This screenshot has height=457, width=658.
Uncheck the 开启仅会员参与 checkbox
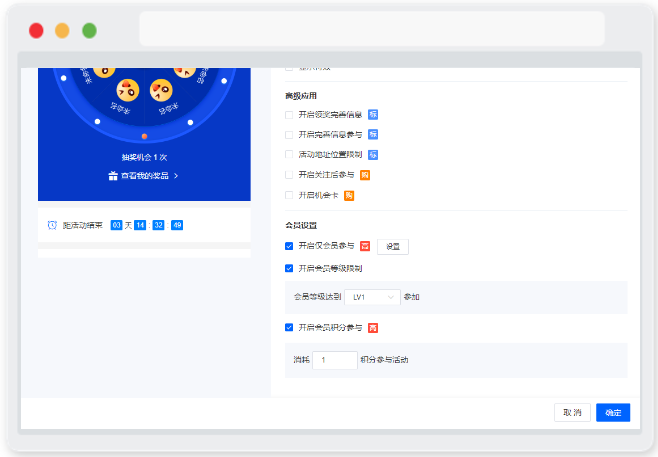pos(289,246)
